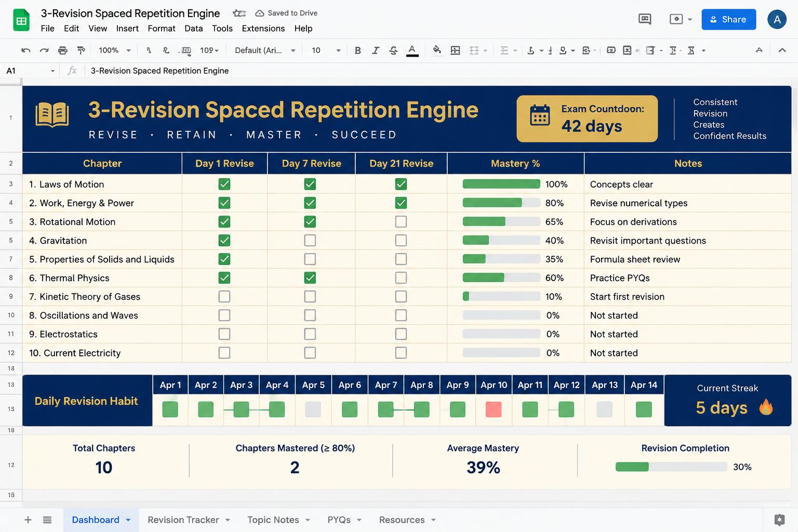Open the account avatar A
This screenshot has height=532, width=798.
tap(777, 20)
